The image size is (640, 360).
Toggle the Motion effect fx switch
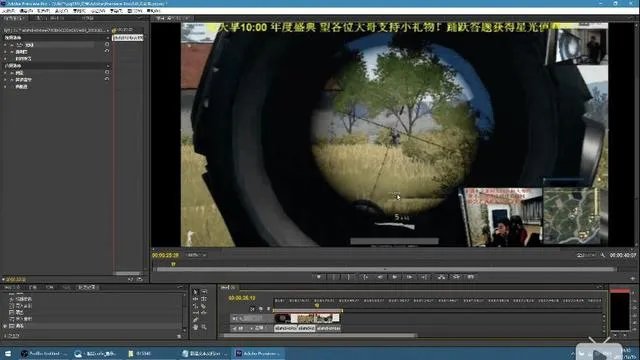[x=11, y=45]
